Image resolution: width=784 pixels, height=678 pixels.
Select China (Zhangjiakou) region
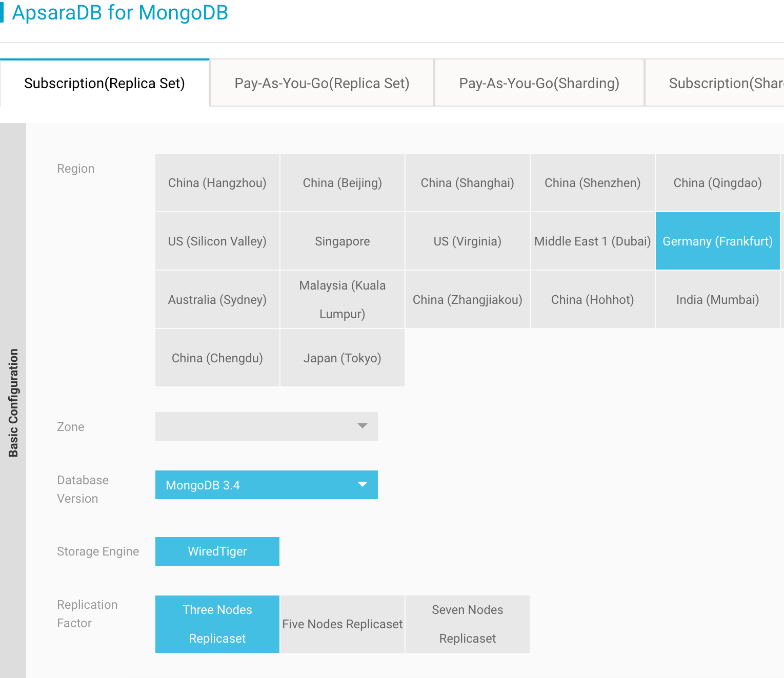tap(468, 300)
